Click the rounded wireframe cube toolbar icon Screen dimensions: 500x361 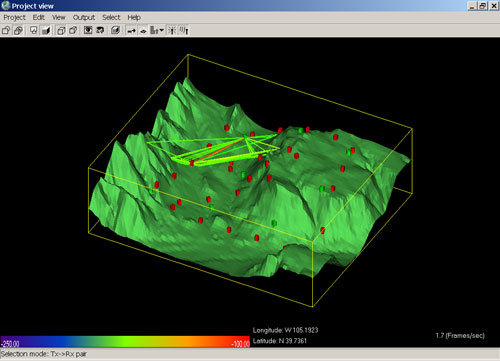pyautogui.click(x=73, y=30)
